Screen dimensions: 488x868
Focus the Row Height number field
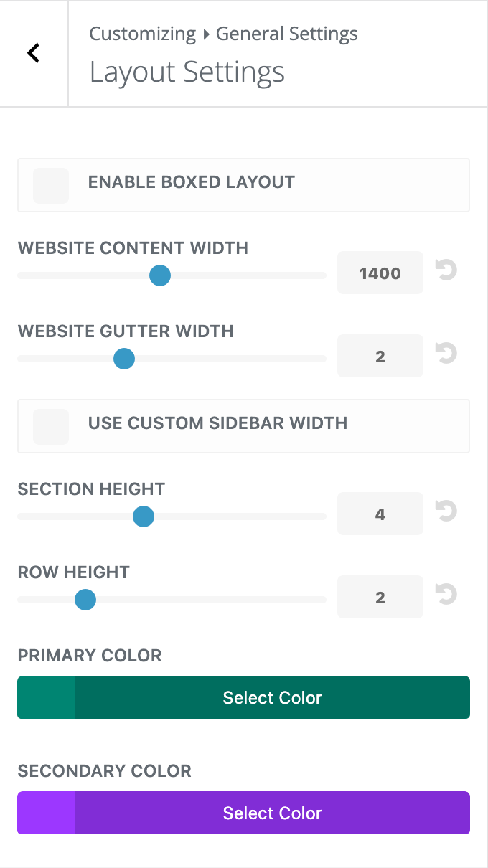click(x=380, y=598)
